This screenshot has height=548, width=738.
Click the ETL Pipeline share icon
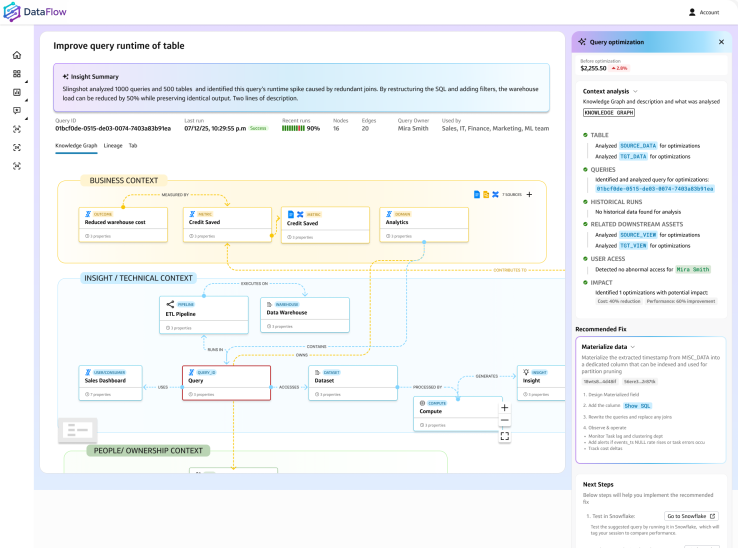click(170, 304)
